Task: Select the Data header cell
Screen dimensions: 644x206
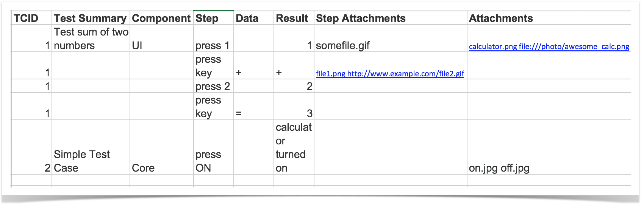Action: pyautogui.click(x=254, y=18)
